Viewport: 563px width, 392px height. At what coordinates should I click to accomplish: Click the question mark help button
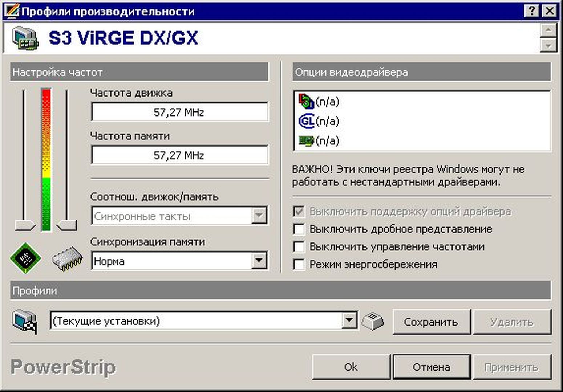pyautogui.click(x=531, y=11)
